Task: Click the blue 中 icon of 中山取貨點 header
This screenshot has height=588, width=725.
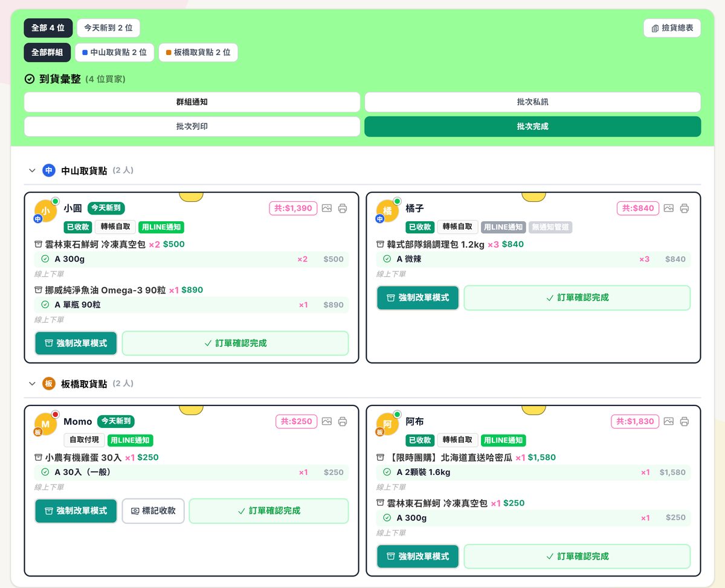Action: click(49, 170)
